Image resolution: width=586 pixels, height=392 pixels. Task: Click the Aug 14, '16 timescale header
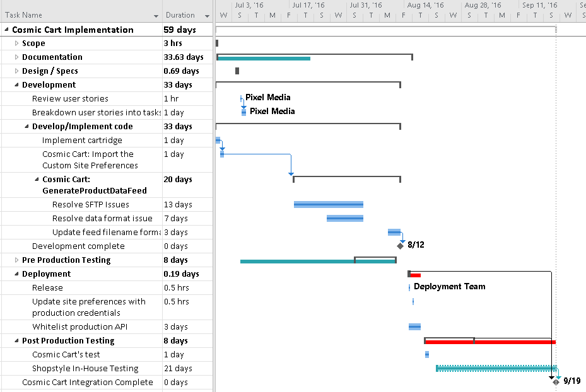(x=425, y=5)
